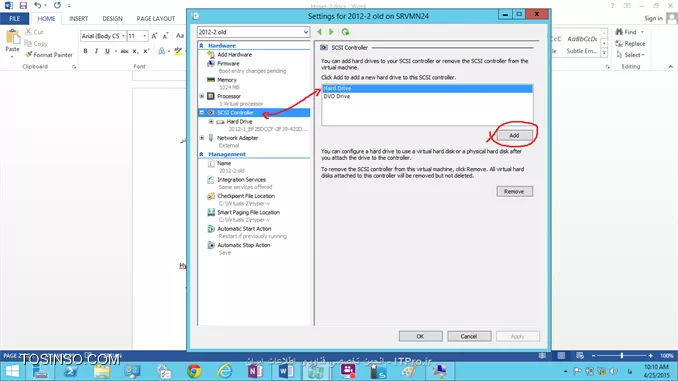
Task: Open the Find dropdown arrow in Word
Action: pyautogui.click(x=642, y=32)
